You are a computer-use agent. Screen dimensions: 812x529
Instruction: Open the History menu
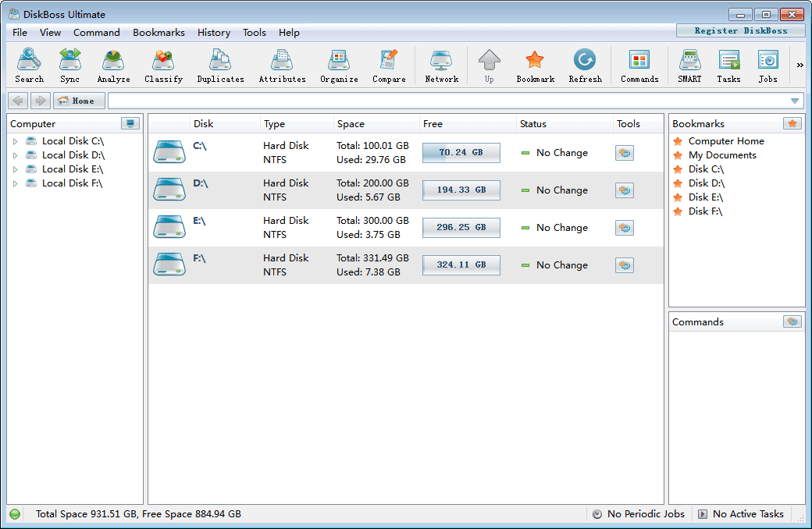[x=213, y=32]
